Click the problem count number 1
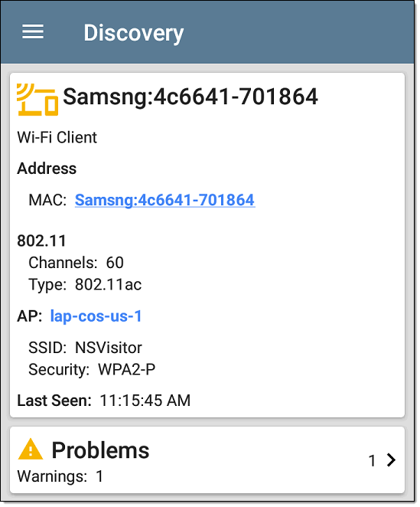The height and width of the screenshot is (507, 420). coord(372,460)
